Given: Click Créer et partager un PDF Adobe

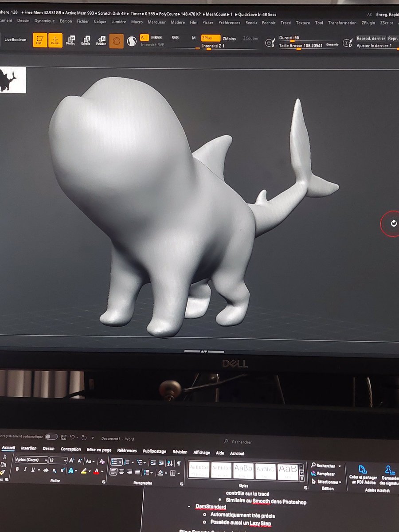Looking at the screenshot, I should pos(363,475).
